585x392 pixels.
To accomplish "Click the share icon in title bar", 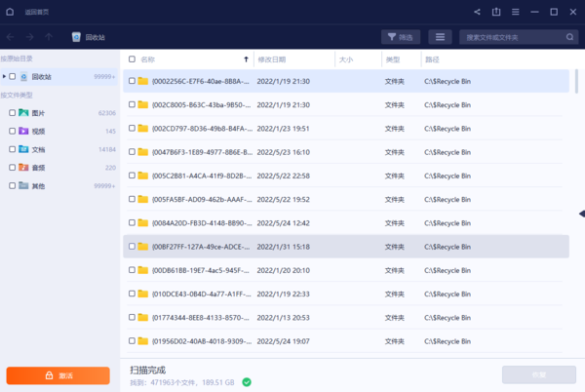I will (x=477, y=12).
